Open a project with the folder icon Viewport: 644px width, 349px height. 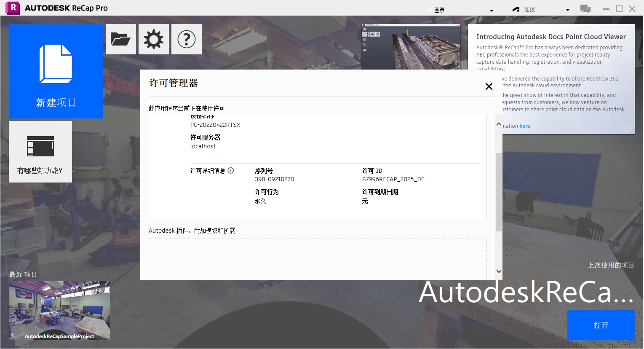[121, 39]
